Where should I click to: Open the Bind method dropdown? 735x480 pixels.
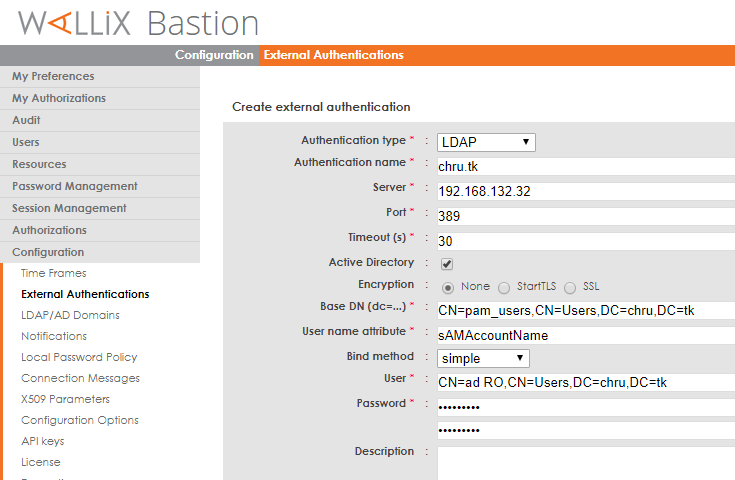[x=483, y=358]
